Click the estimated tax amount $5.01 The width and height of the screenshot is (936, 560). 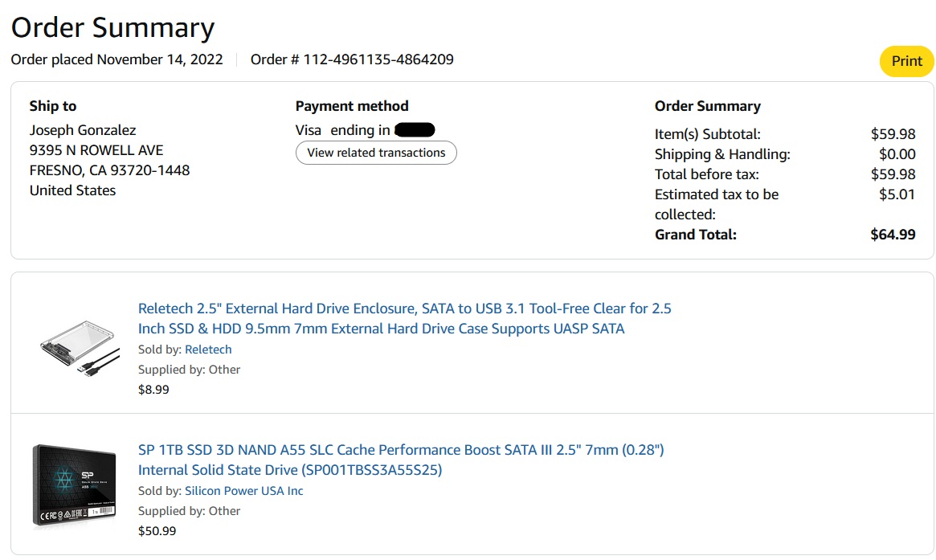point(897,194)
